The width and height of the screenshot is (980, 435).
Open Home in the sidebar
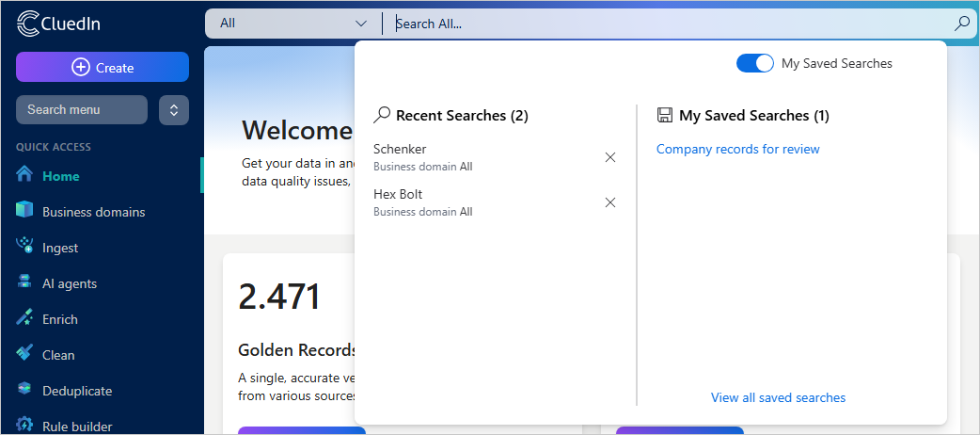102,176
